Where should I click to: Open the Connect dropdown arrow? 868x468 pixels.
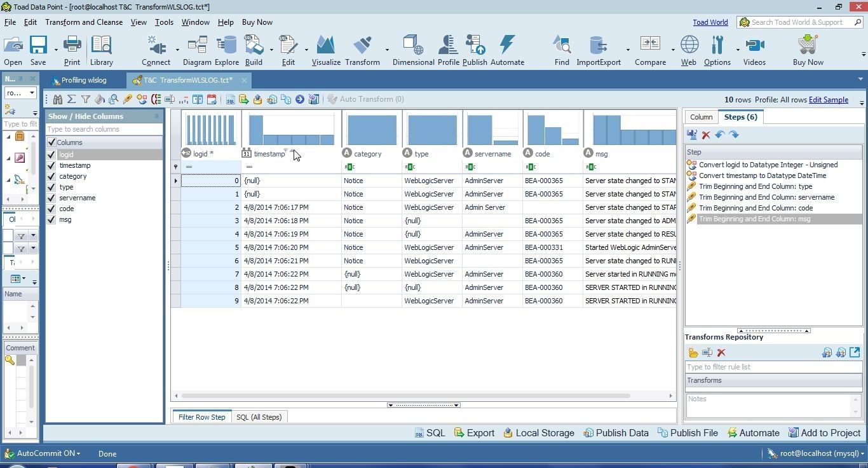tap(177, 50)
